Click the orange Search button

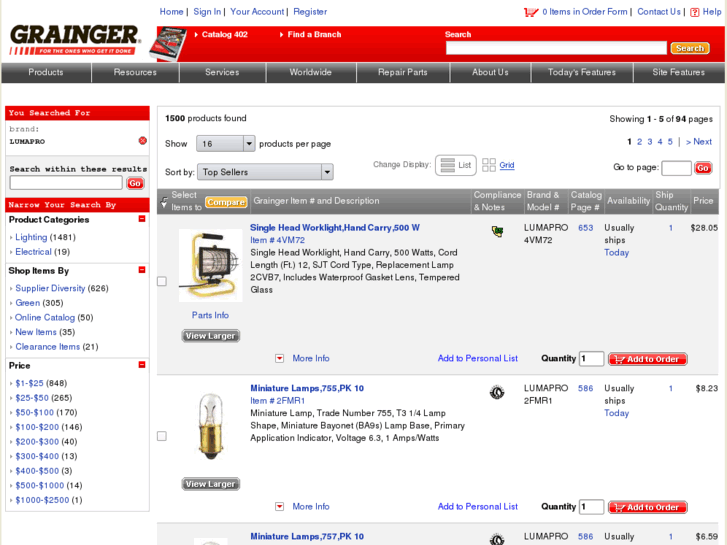tap(690, 48)
